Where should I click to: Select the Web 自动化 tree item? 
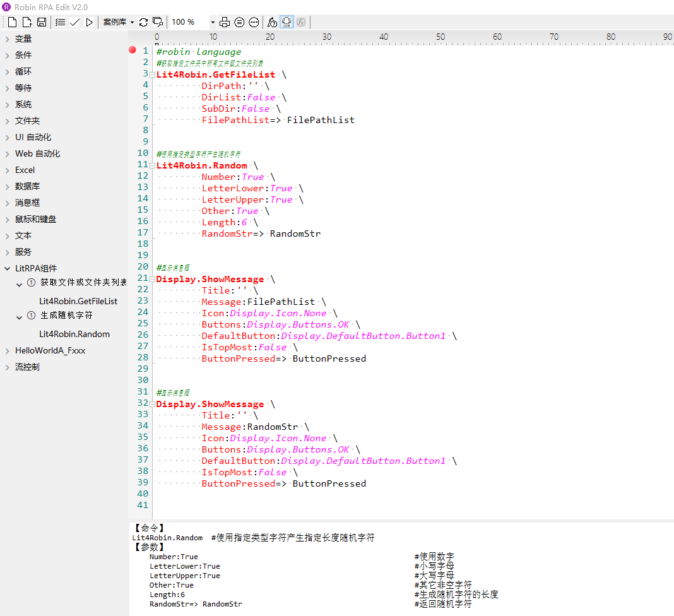pos(37,153)
